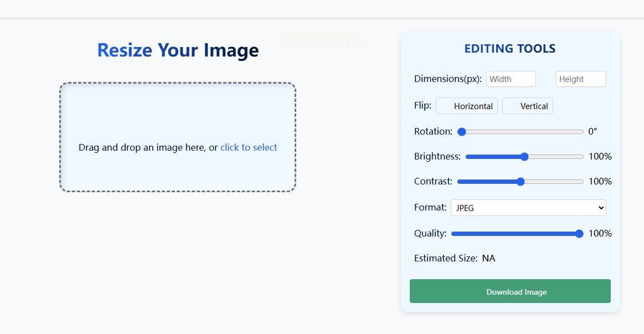This screenshot has height=334, width=644.
Task: Click the "Resize Your Image" heading
Action: (x=178, y=50)
